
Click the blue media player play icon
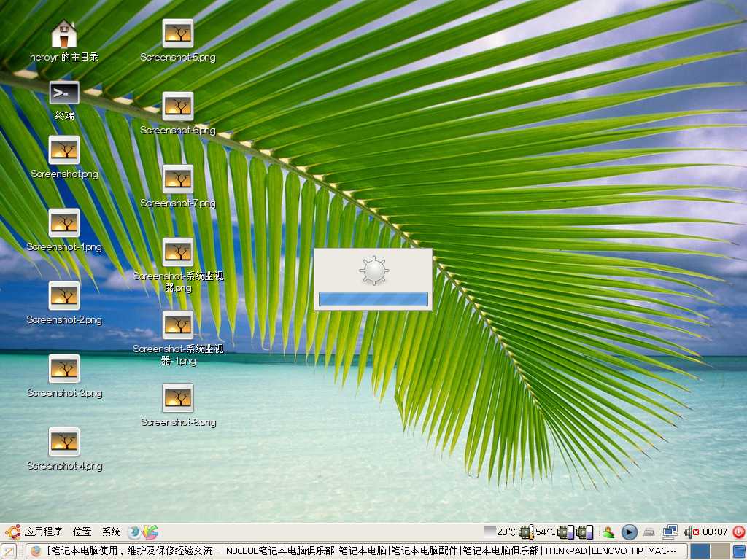(x=629, y=532)
